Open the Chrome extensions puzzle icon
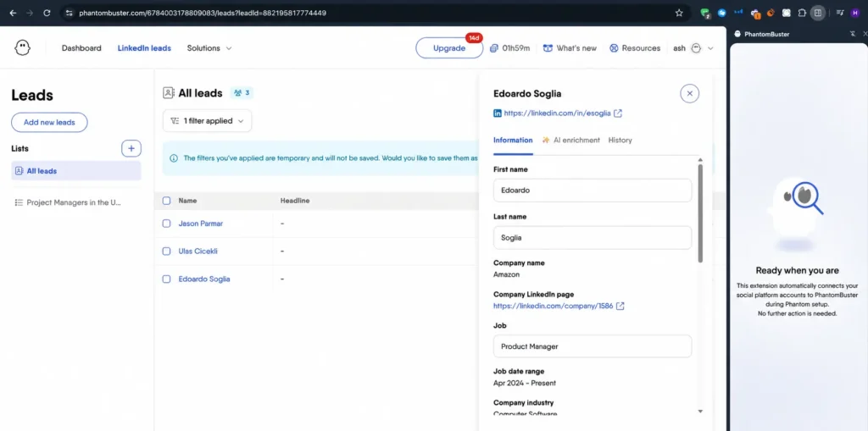Viewport: 868px width, 431px height. tap(802, 13)
